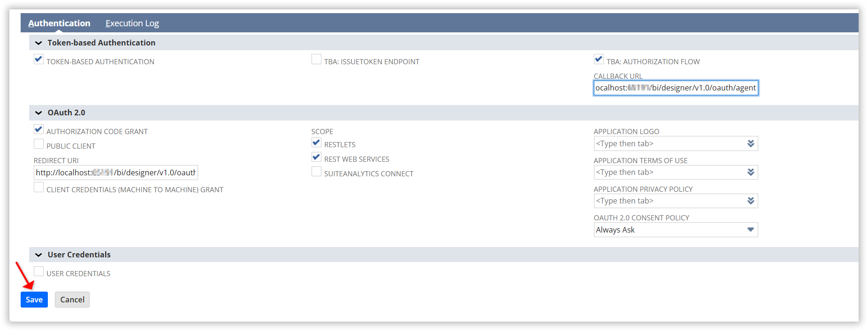Click the CALLBACK URL label
Viewport: 868px width, 331px height.
pyautogui.click(x=618, y=76)
